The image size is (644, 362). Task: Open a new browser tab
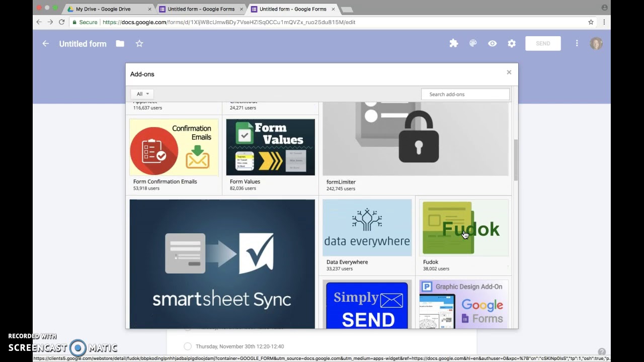pos(347,10)
